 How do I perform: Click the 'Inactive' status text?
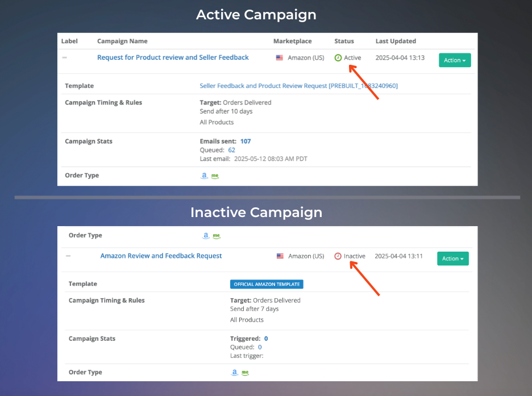click(355, 256)
